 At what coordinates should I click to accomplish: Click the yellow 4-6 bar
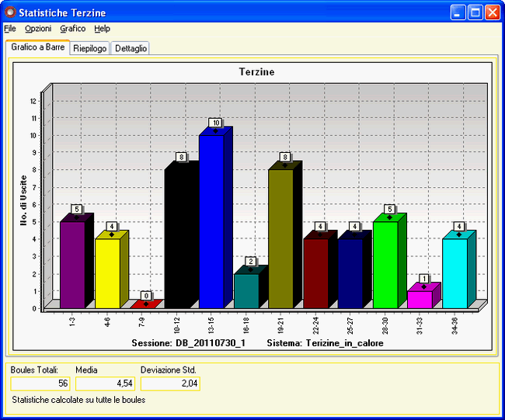[107, 272]
